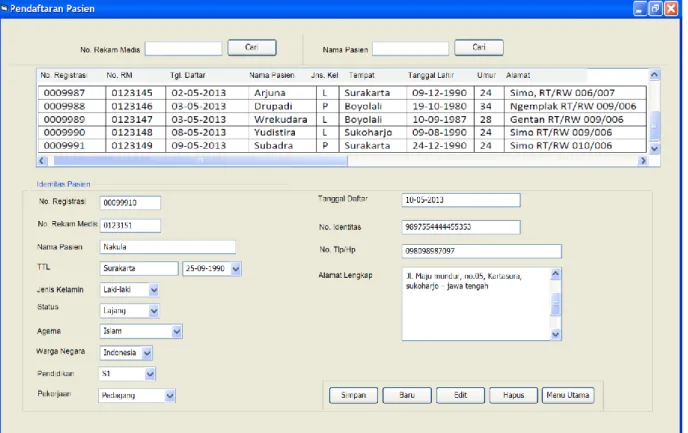The height and width of the screenshot is (433, 688).
Task: Open the TTL date picker dropdown
Action: [236, 268]
